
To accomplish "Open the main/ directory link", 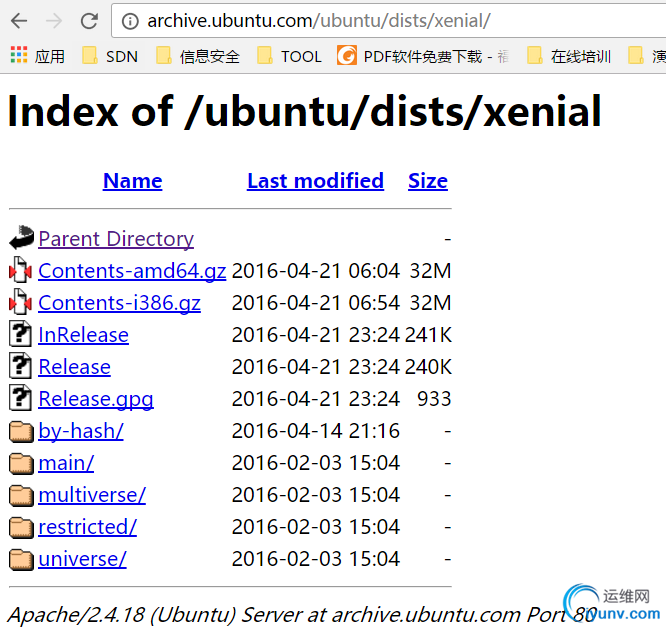I will coord(66,463).
